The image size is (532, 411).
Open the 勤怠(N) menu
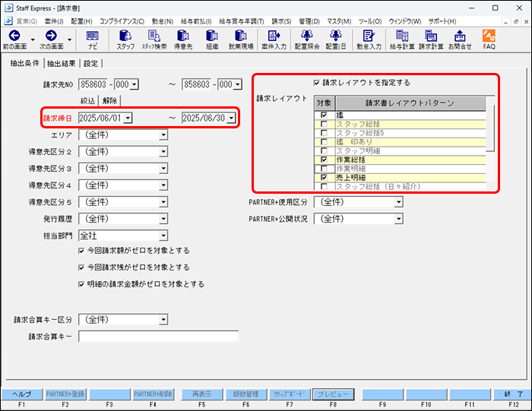[162, 21]
